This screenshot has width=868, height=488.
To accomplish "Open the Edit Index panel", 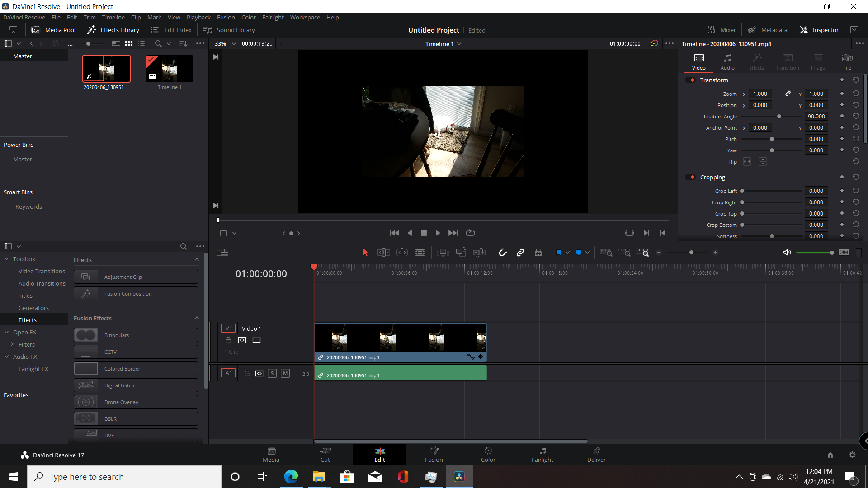I will 171,30.
